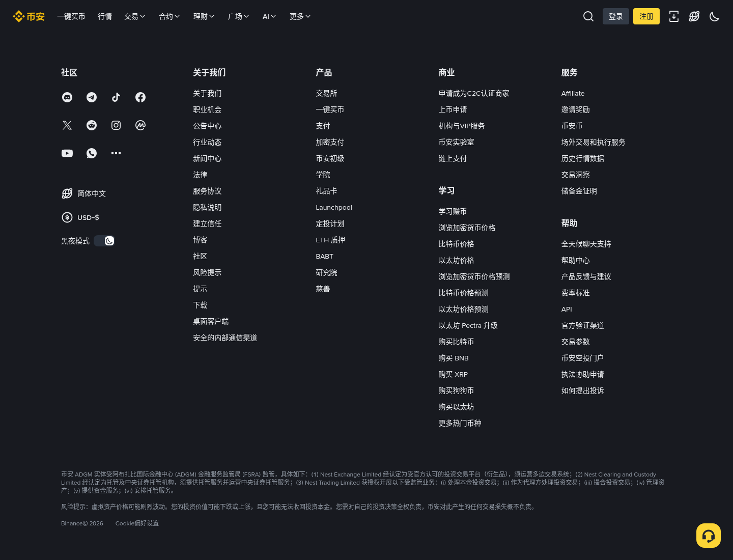Click the 币安 Binance logo
Image resolution: width=733 pixels, height=560 pixels.
29,16
